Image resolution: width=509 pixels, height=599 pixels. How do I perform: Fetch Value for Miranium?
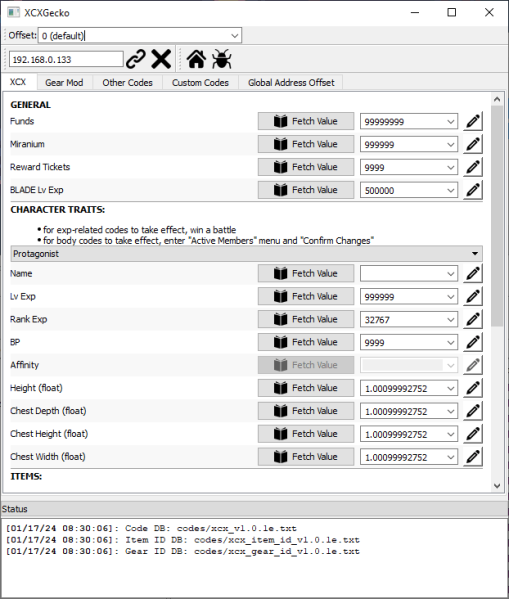point(306,144)
